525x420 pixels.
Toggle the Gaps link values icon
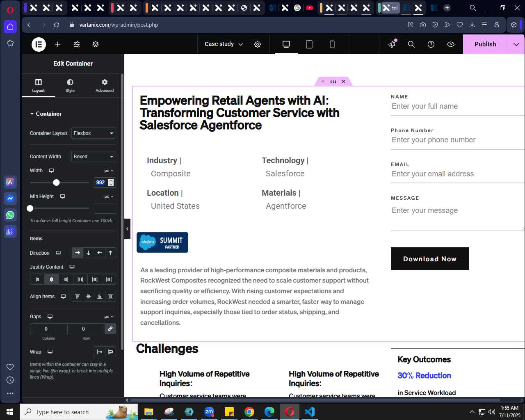click(110, 329)
